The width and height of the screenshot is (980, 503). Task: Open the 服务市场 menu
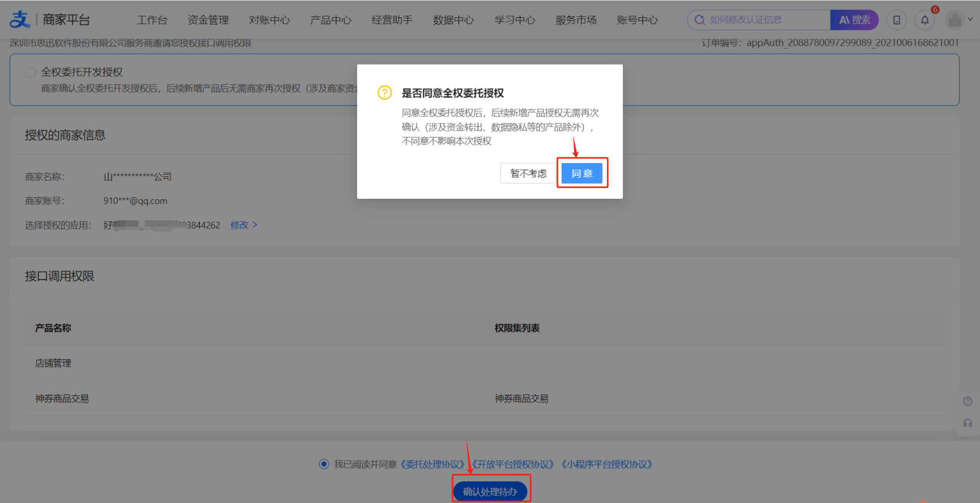(x=576, y=20)
